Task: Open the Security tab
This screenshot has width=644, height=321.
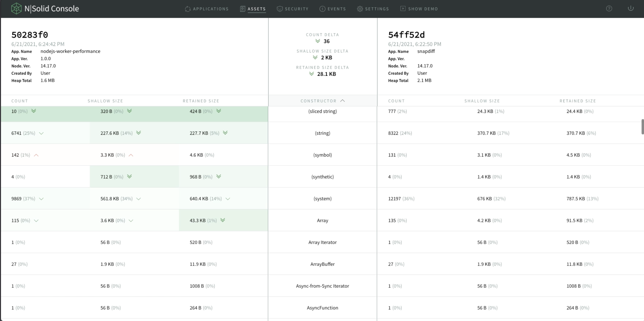Action: coord(296,9)
